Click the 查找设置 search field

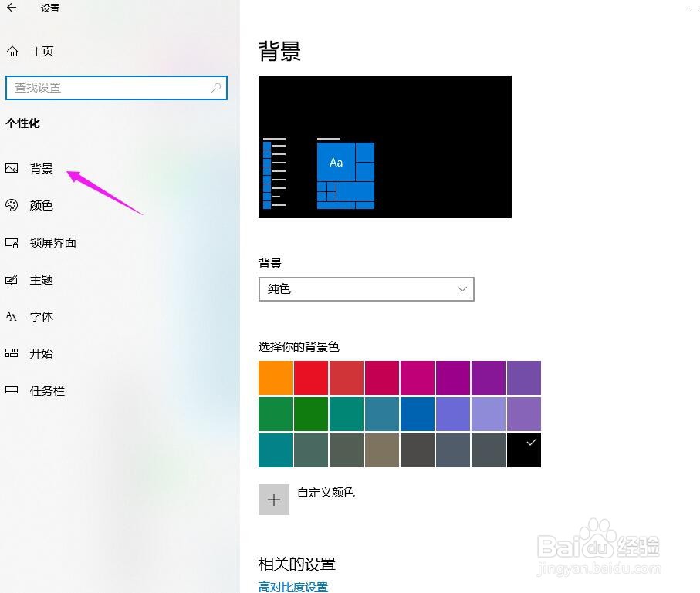(117, 88)
